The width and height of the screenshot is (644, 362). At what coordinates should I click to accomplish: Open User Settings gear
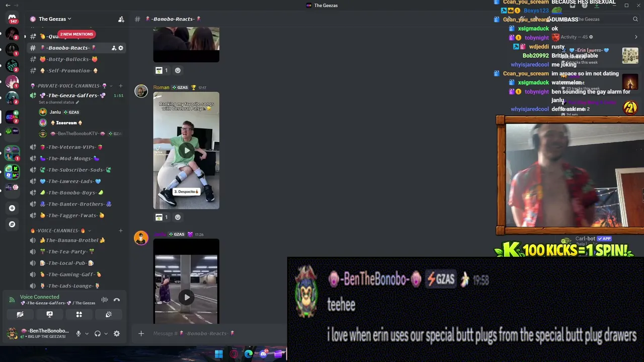pos(117,333)
